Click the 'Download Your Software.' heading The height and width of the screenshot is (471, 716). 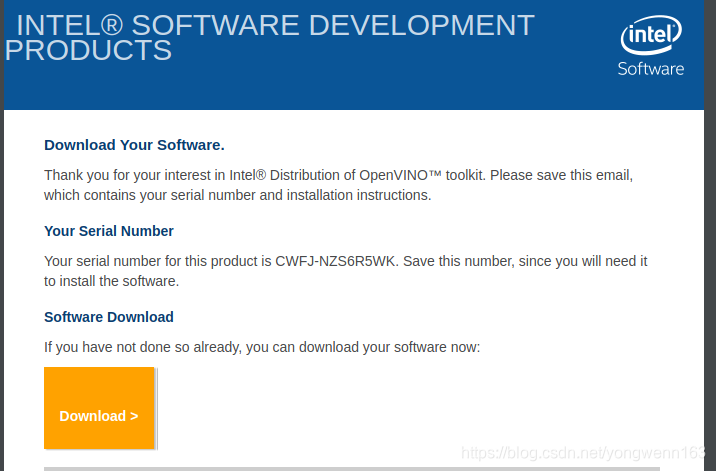134,145
